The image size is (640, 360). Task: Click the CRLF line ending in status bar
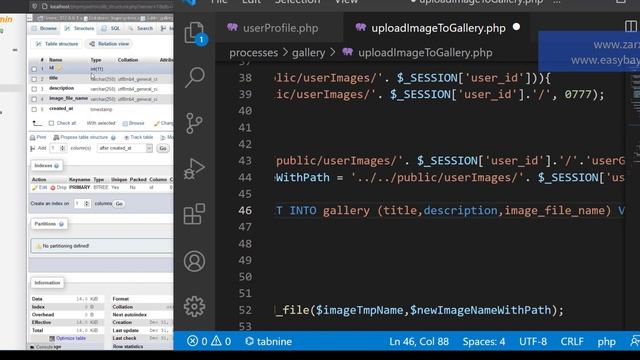[x=572, y=341]
